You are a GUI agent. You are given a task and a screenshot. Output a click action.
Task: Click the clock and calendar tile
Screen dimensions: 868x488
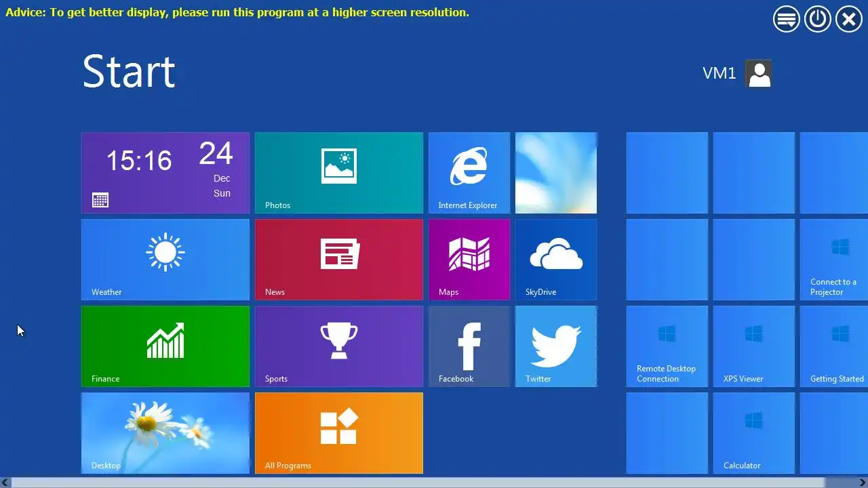point(165,173)
